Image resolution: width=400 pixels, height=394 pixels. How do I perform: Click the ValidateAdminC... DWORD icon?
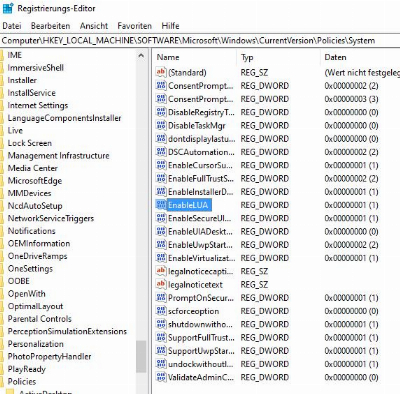[x=161, y=377]
